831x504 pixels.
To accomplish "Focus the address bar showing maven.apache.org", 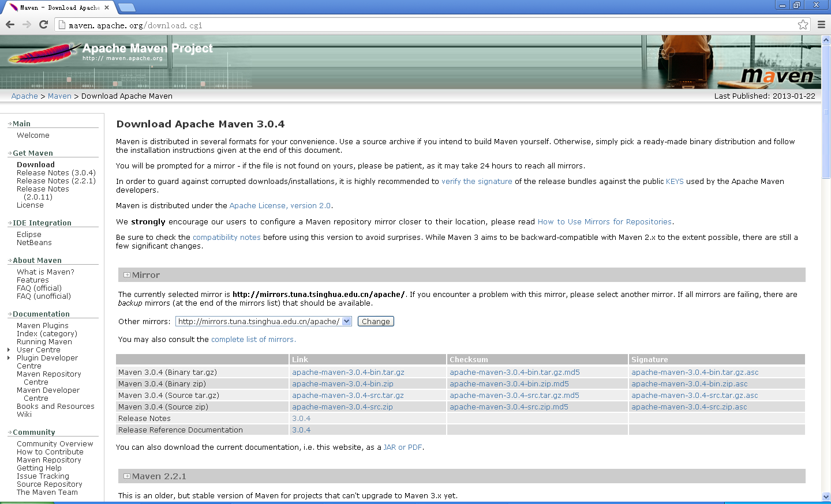I will coord(427,25).
